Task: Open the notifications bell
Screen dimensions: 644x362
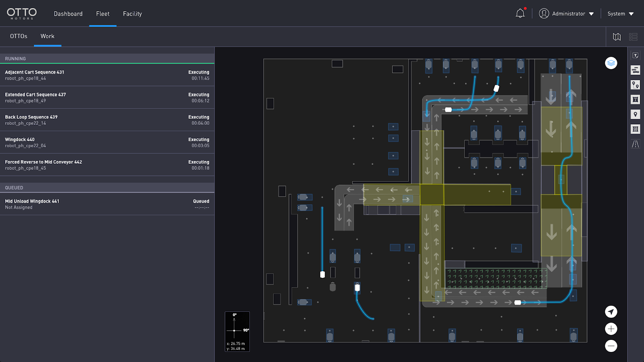Action: point(520,14)
